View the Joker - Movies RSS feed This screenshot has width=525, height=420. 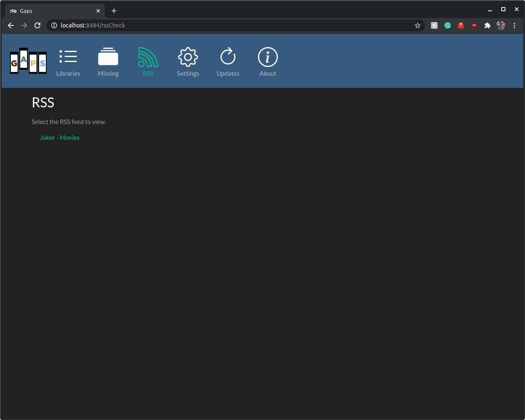[59, 137]
